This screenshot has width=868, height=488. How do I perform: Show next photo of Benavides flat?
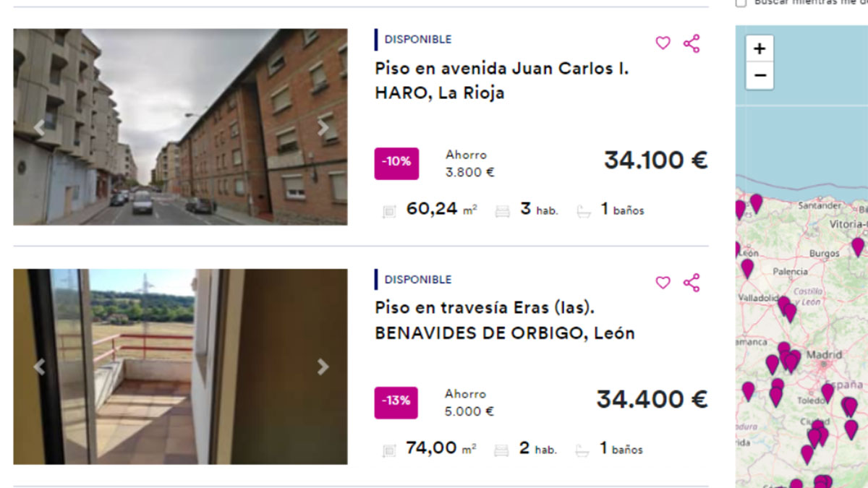click(x=323, y=367)
